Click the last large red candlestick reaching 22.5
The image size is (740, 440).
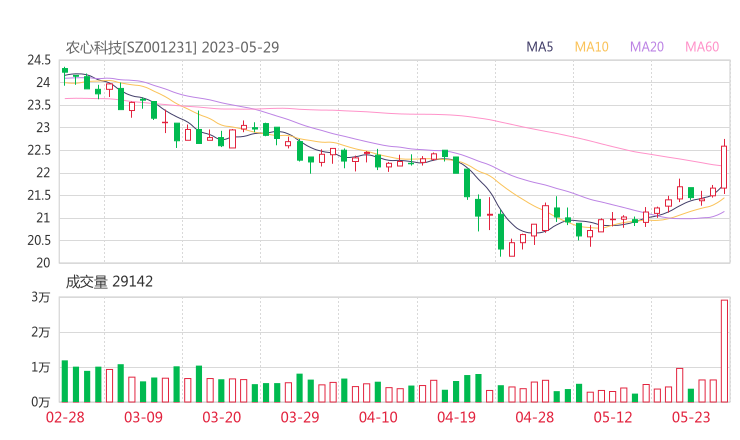coord(724,167)
